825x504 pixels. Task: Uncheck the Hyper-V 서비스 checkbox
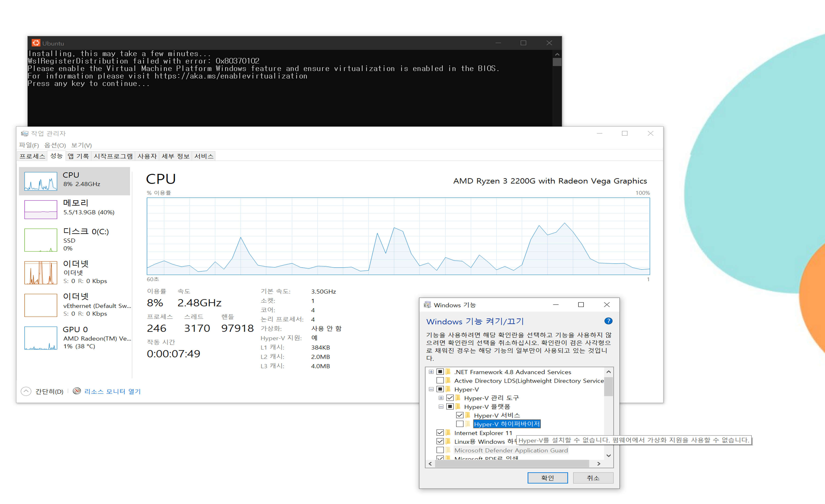[x=460, y=415]
